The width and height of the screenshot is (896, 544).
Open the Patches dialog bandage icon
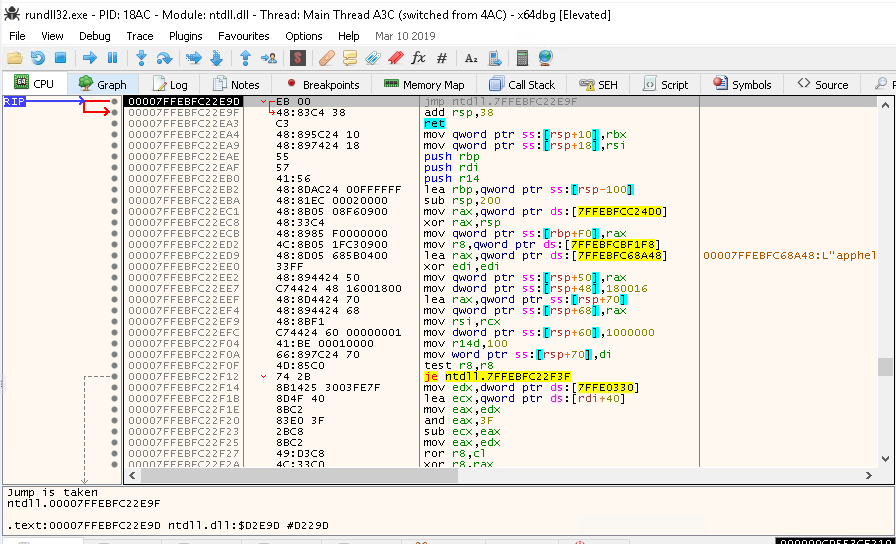(327, 58)
